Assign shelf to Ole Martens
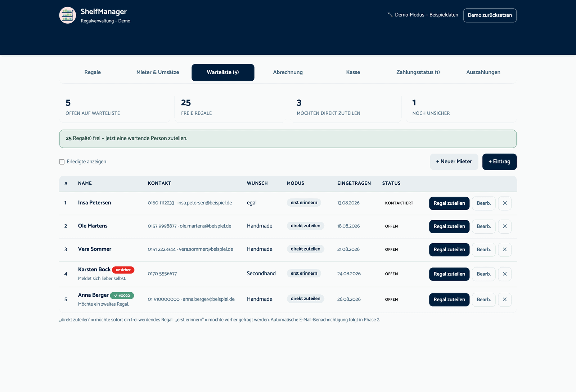576x392 pixels. pos(449,226)
